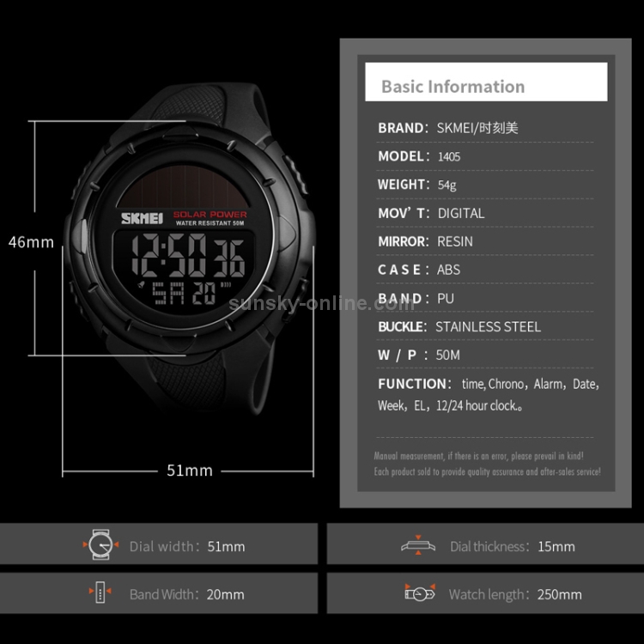Select the MODEL 1405 row
Screen dimensions: 644x644
(485, 156)
